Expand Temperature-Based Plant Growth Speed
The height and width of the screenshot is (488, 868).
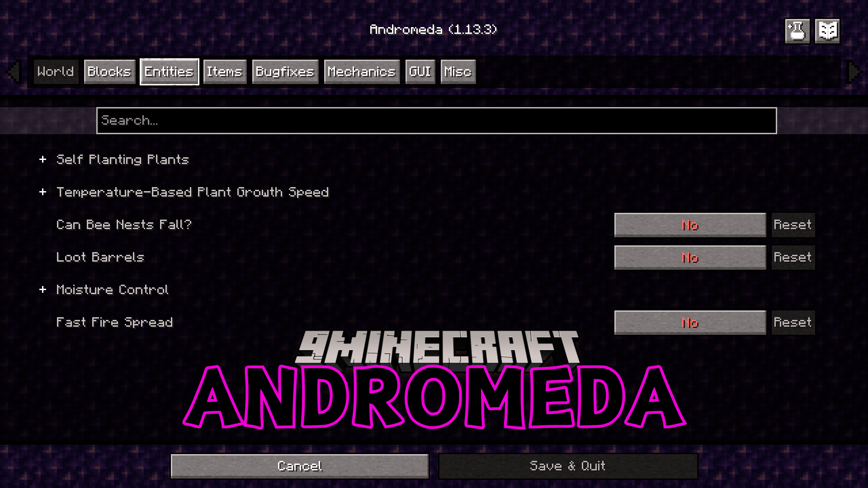[x=43, y=191]
